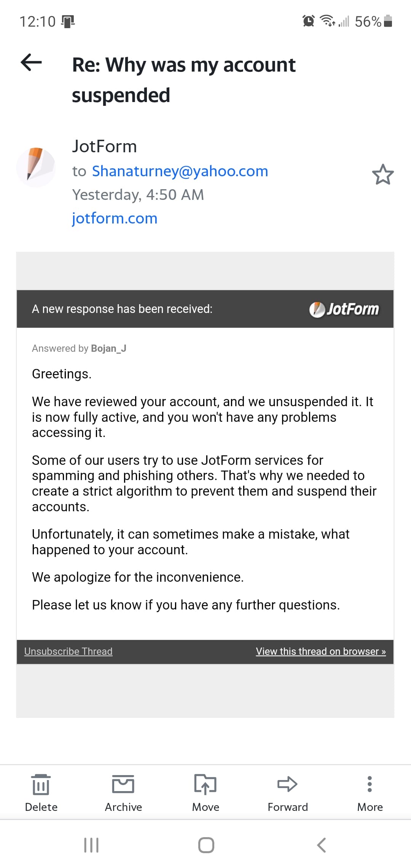This screenshot has width=411, height=868.
Task: Tap the Bojan_J answerer name
Action: pyautogui.click(x=108, y=348)
